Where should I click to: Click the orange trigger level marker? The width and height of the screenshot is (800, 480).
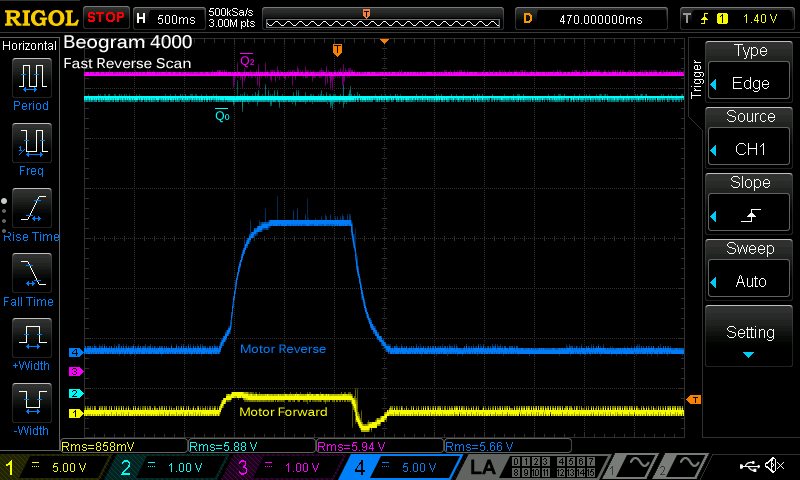(694, 400)
